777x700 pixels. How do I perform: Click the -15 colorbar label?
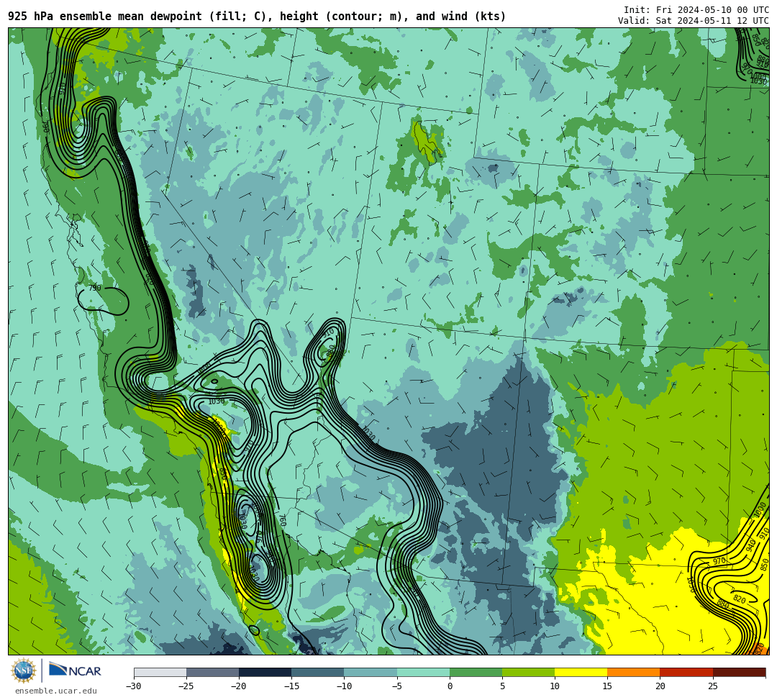pos(291,686)
